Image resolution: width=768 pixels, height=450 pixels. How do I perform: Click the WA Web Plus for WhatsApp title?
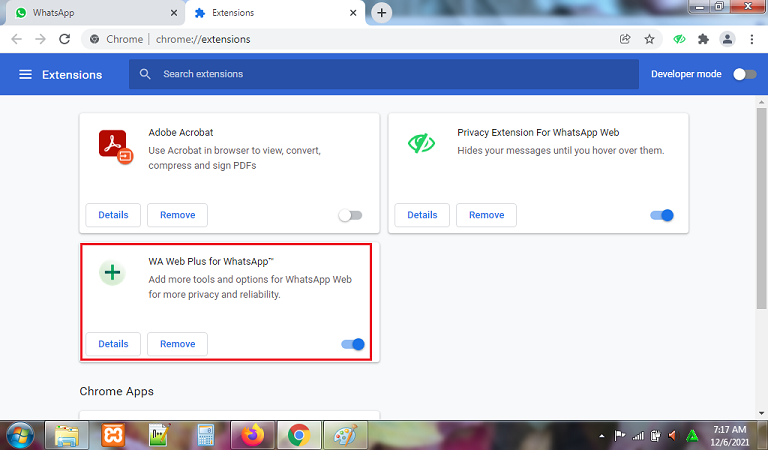211,261
